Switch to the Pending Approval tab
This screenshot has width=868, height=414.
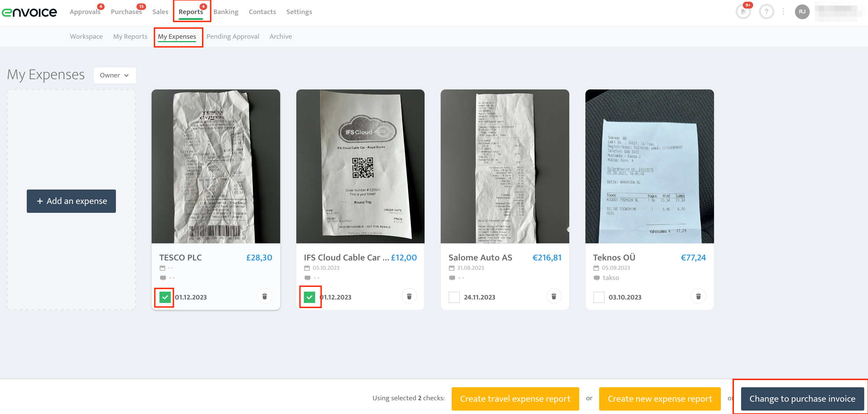point(233,36)
